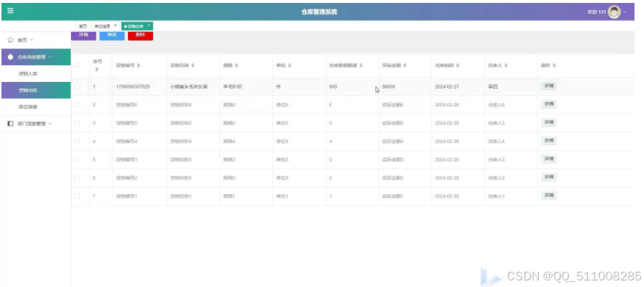Image resolution: width=644 pixels, height=287 pixels.
Task: Click the home icon in sidebar
Action: [11, 40]
